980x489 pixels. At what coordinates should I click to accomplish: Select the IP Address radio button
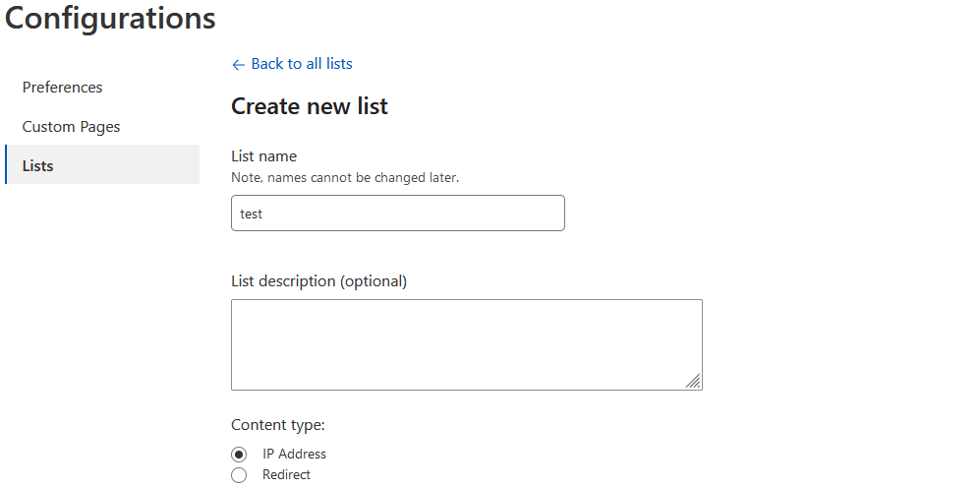239,455
